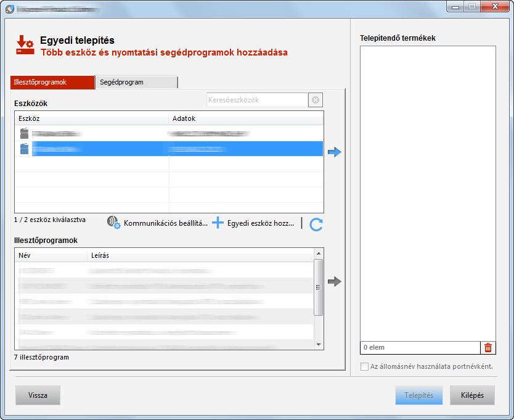
Task: Sort devices by Adatok column header
Action: 246,118
